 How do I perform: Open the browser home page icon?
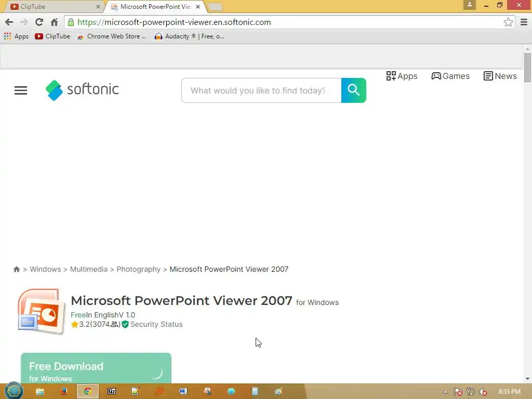tap(54, 22)
